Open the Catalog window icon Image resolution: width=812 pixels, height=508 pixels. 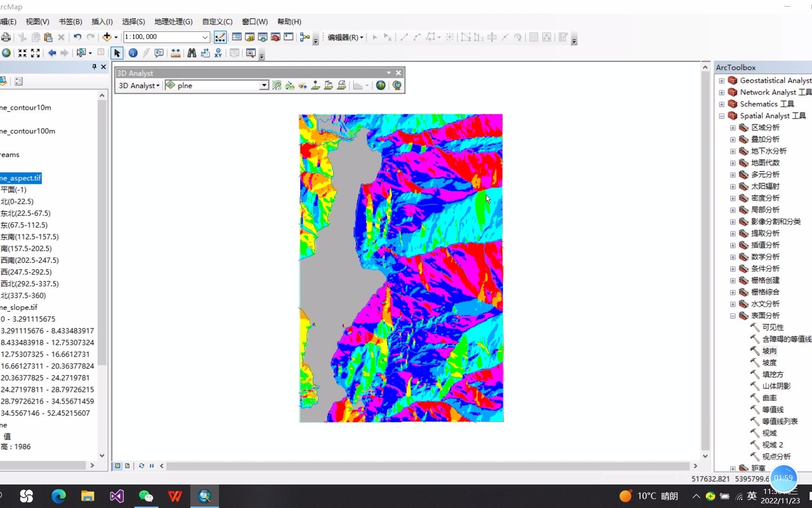coord(250,37)
